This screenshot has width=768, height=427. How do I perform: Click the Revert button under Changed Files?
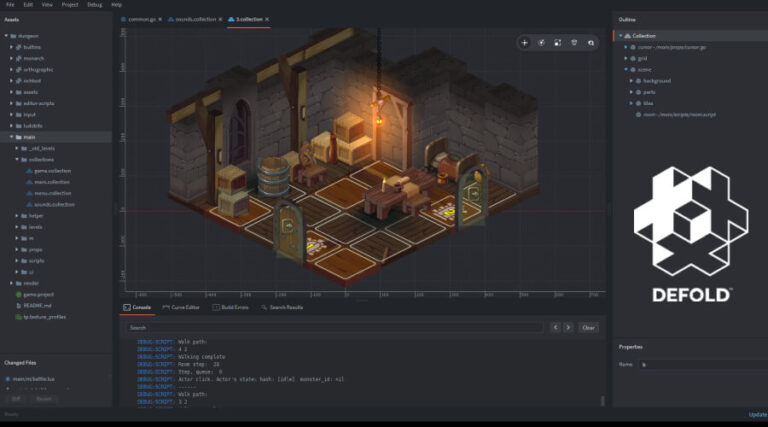tap(44, 399)
